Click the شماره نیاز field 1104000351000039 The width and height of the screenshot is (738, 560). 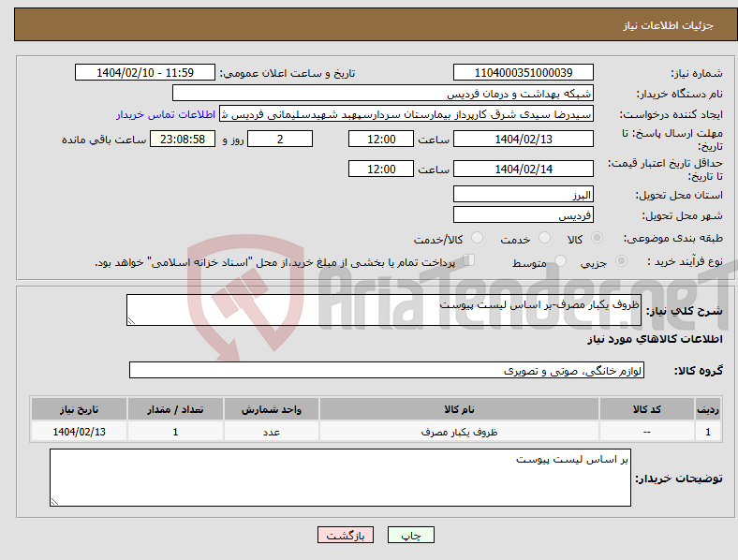pyautogui.click(x=524, y=72)
